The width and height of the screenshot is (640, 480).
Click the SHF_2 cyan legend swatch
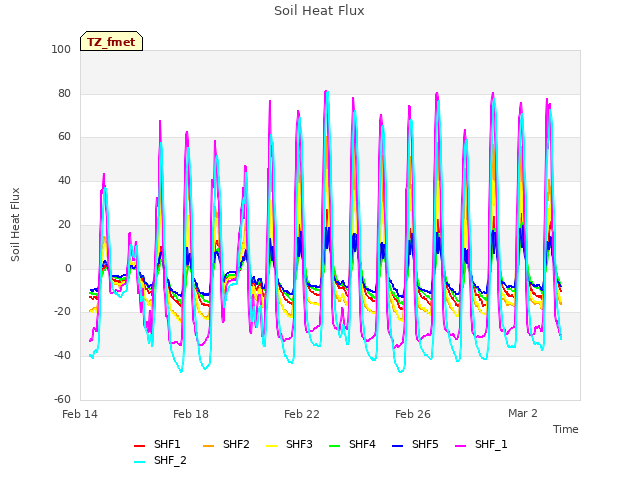(140, 462)
